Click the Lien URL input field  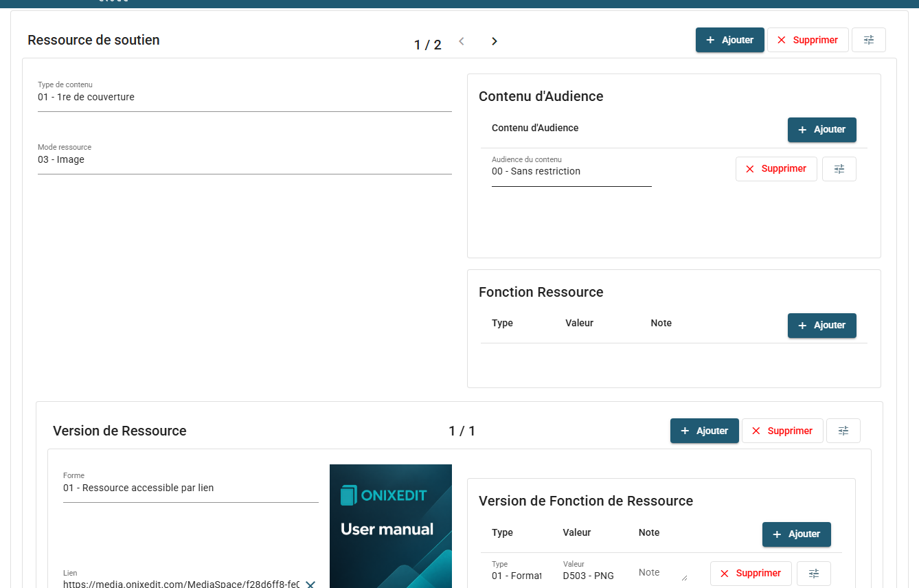click(182, 584)
